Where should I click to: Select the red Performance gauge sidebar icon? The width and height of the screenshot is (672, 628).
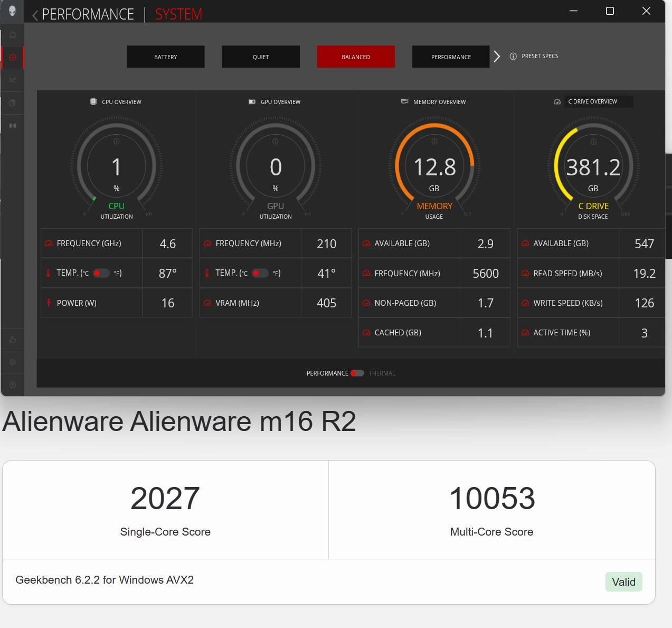(x=13, y=58)
